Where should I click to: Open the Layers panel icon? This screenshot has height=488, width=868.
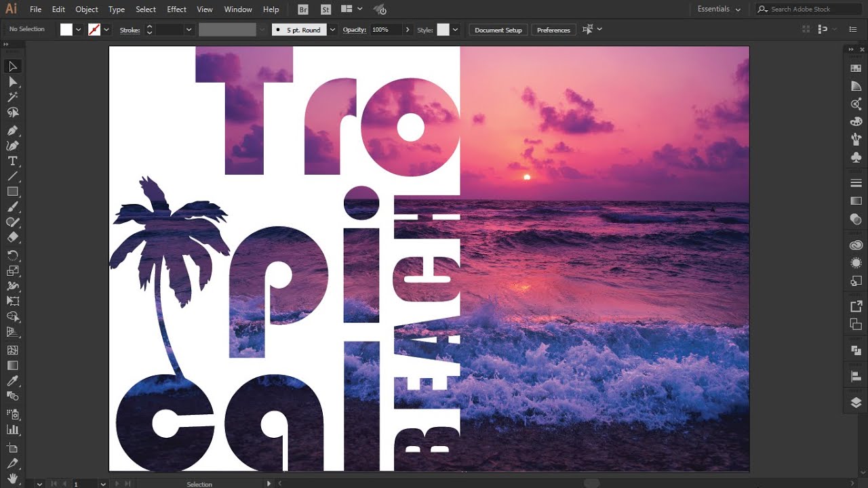coord(856,403)
